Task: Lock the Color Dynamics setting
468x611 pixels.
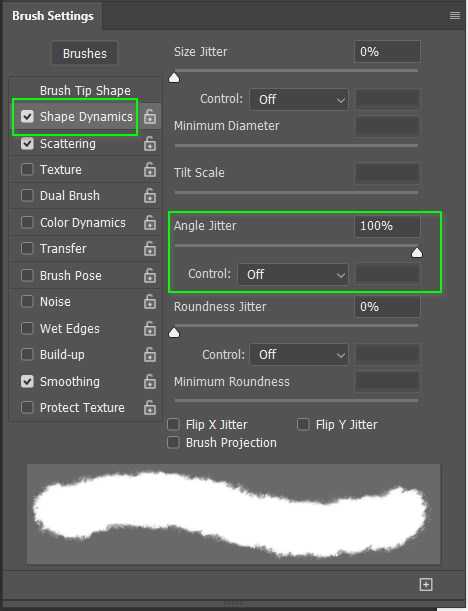Action: 150,223
